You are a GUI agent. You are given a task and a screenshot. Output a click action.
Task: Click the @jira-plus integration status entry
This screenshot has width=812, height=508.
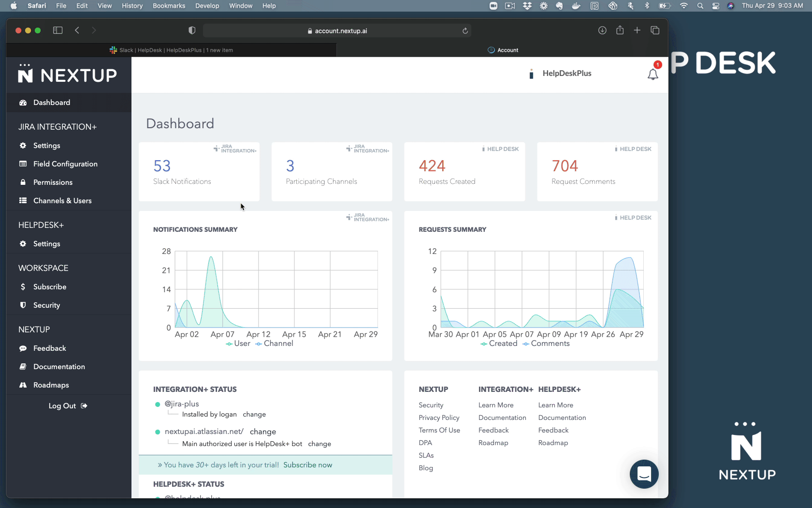(182, 404)
